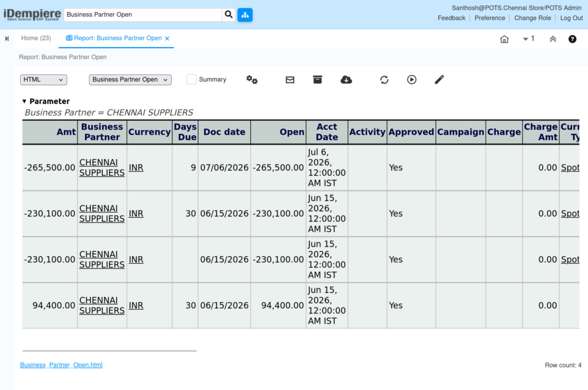Click the Charge Amt column header
This screenshot has height=390, width=588.
[541, 132]
